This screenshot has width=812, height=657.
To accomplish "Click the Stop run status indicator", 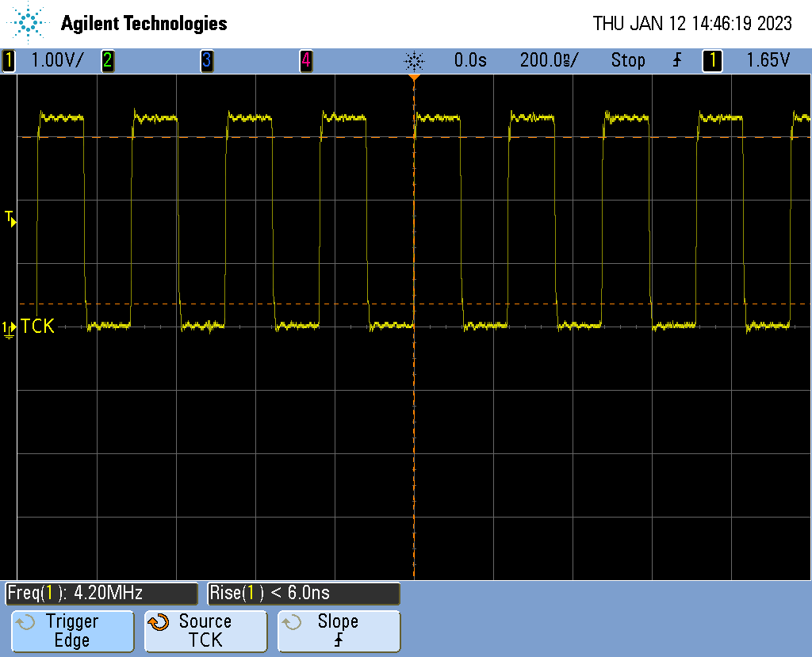I will click(x=627, y=60).
